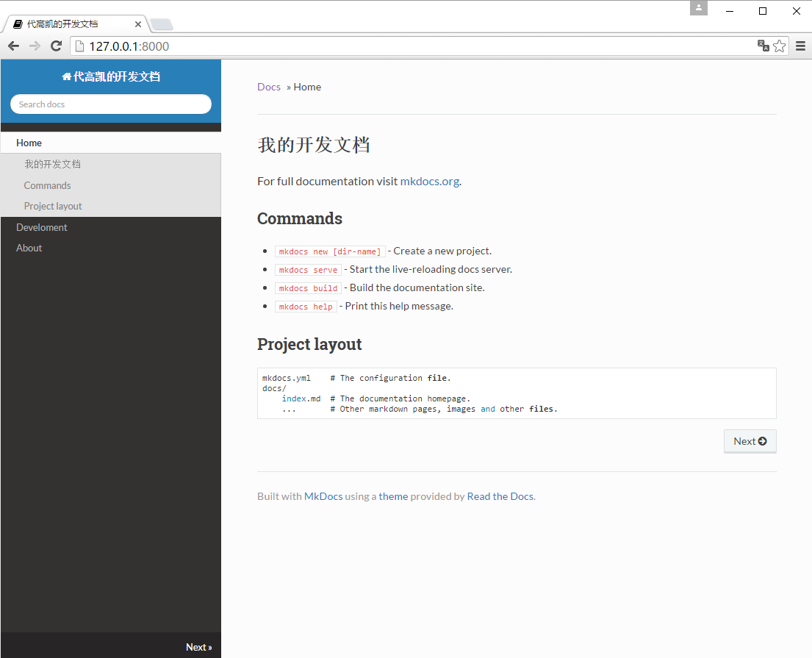Open Develoment page in sidebar
Image resolution: width=812 pixels, height=658 pixels.
click(41, 227)
